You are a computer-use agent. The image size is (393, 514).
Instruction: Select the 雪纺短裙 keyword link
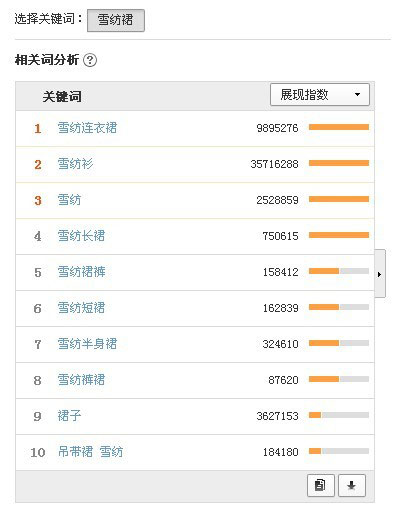point(81,308)
